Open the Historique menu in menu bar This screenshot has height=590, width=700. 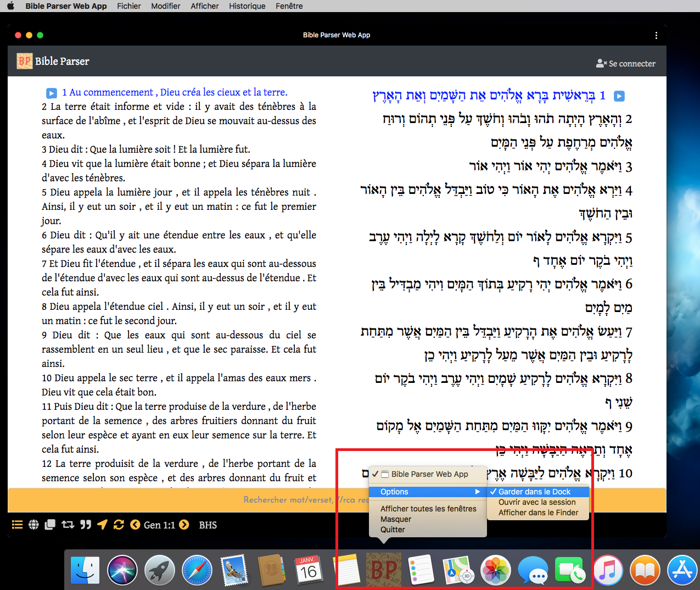click(x=247, y=6)
